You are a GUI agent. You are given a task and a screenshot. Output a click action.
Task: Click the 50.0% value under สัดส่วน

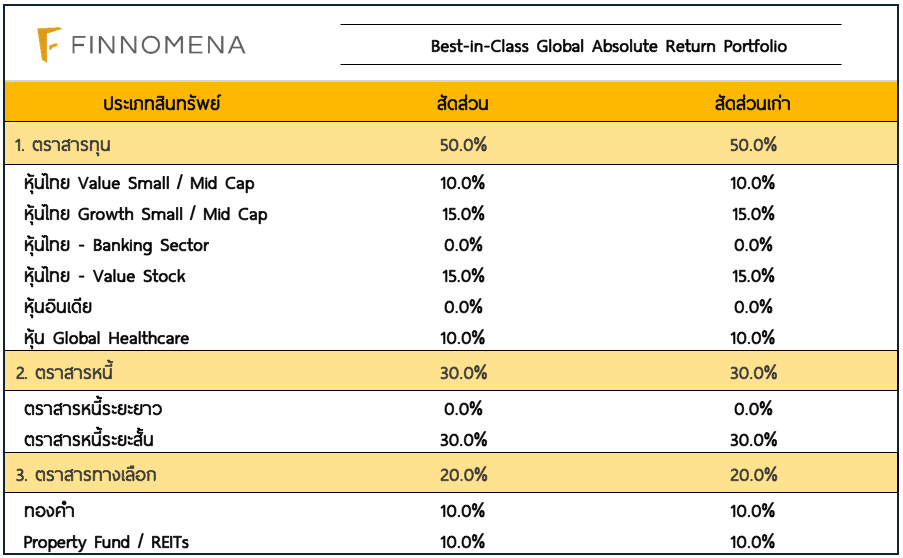coord(463,144)
